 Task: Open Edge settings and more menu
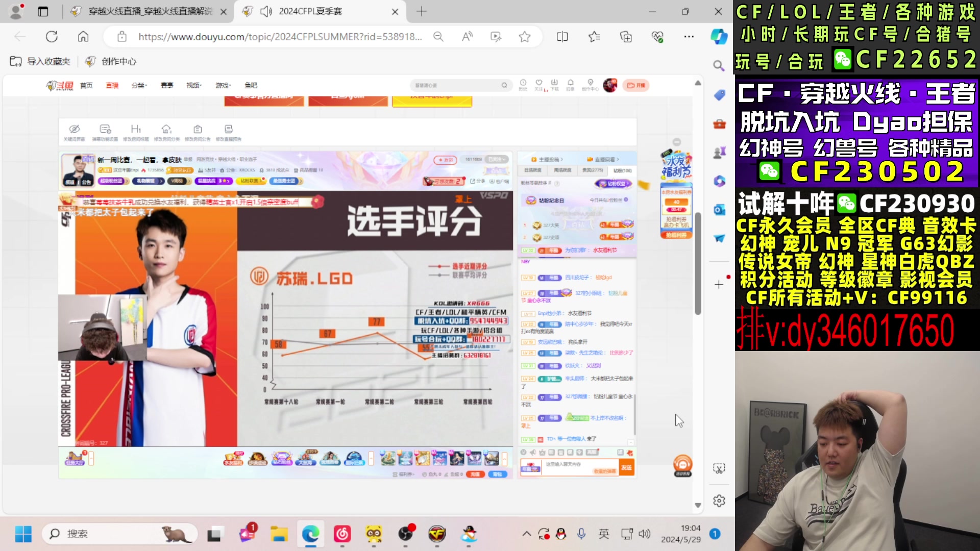tap(689, 37)
